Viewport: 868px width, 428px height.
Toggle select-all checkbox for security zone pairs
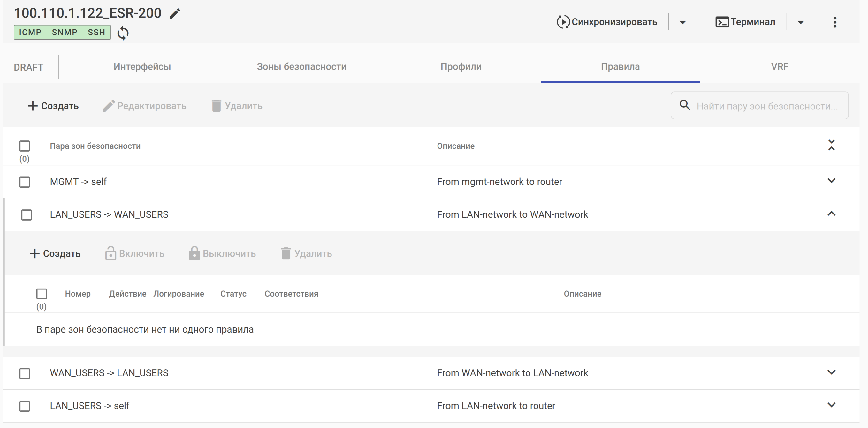click(25, 146)
